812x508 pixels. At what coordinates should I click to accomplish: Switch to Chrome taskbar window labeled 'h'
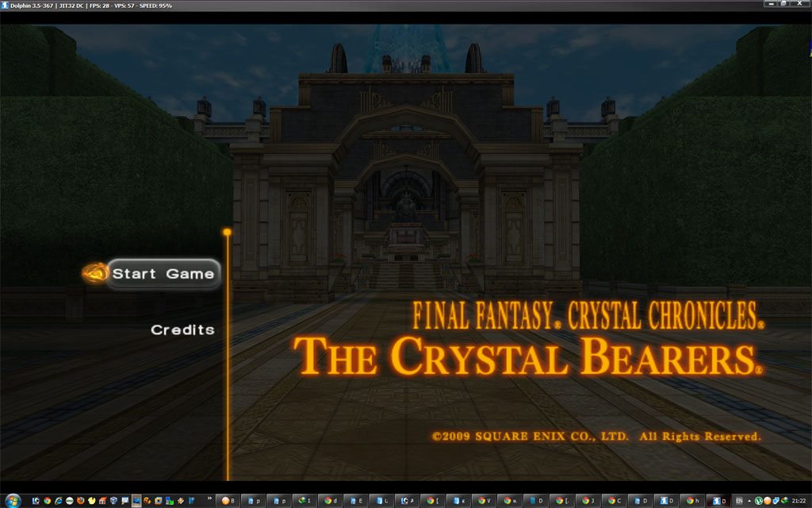click(x=691, y=501)
